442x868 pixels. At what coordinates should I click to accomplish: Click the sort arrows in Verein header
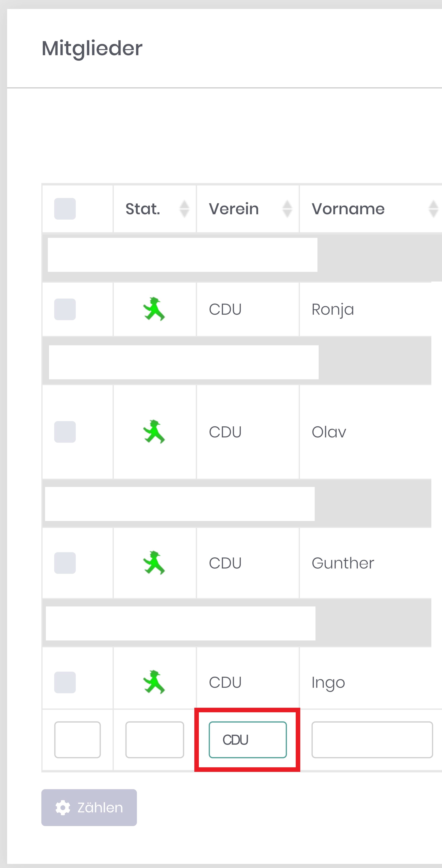[x=287, y=209]
